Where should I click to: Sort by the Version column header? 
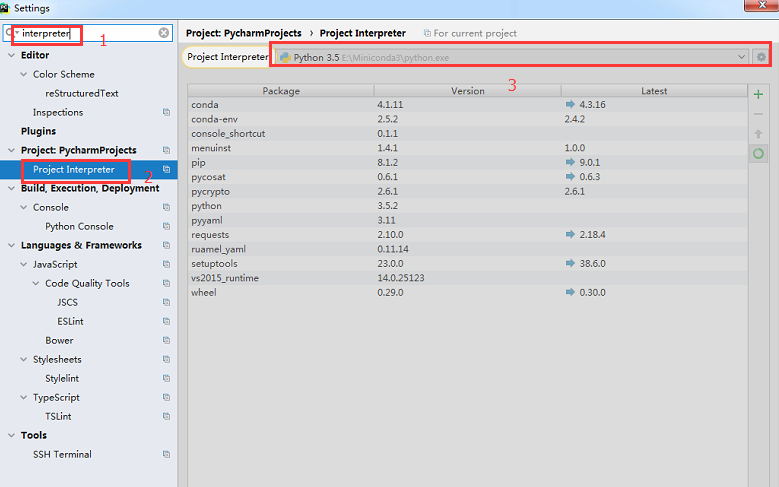(467, 91)
